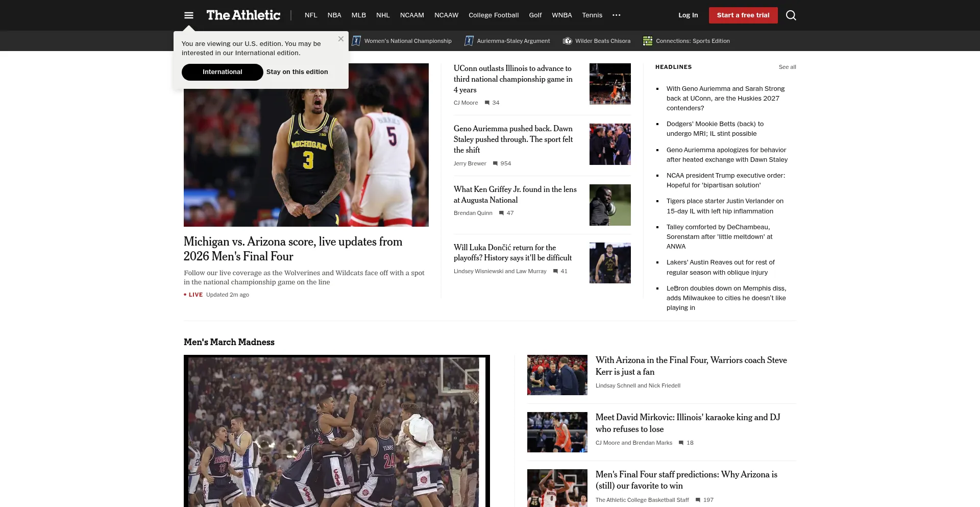Select NCAAW in the navigation
This screenshot has height=507, width=980.
tap(446, 15)
